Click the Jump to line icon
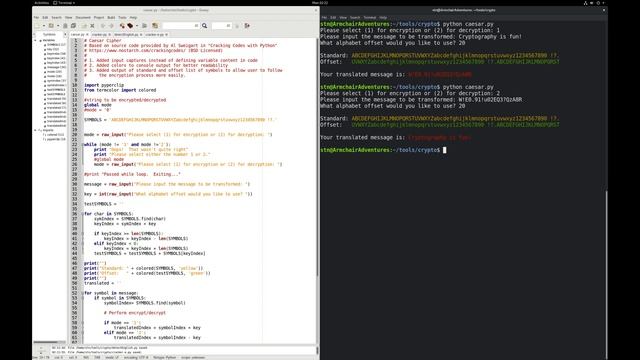 [x=237, y=26]
